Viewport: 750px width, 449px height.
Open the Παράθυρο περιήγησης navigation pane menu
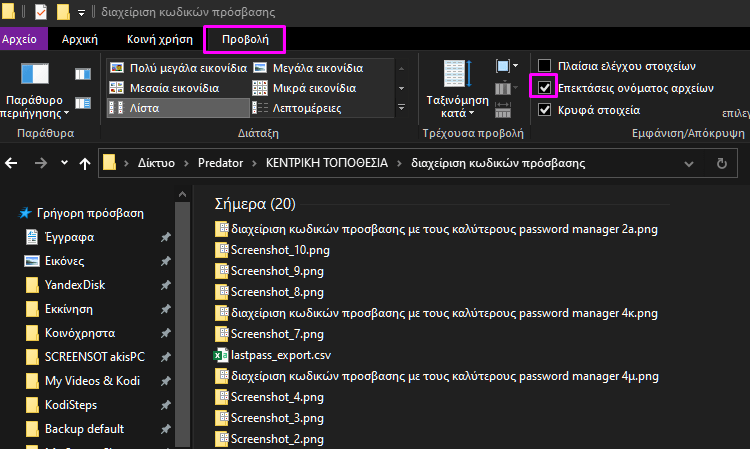coord(34,91)
